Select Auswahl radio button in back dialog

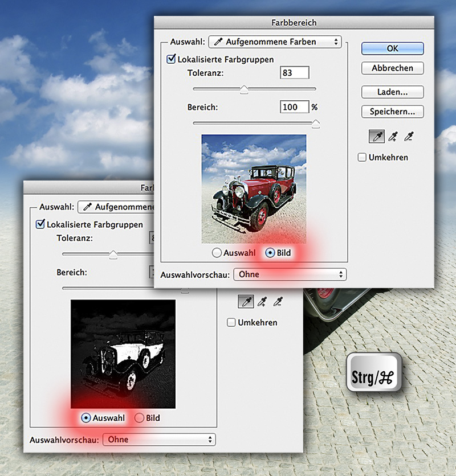(85, 418)
